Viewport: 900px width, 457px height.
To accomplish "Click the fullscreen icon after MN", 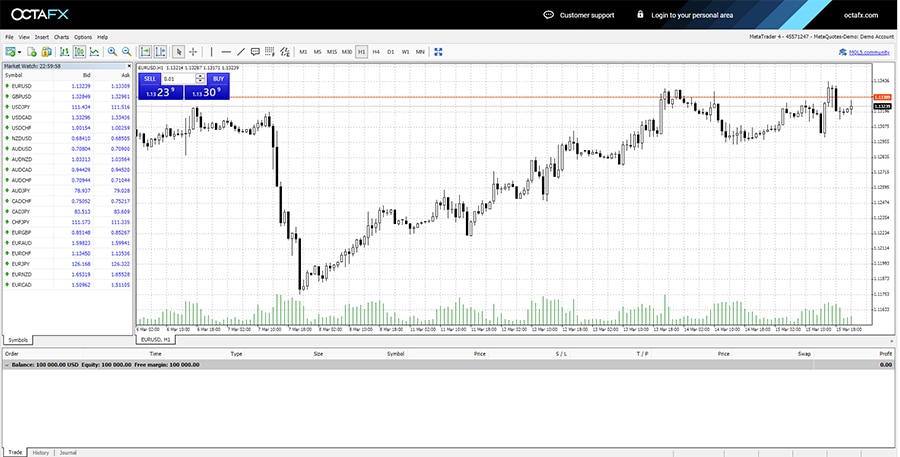I will pos(438,51).
